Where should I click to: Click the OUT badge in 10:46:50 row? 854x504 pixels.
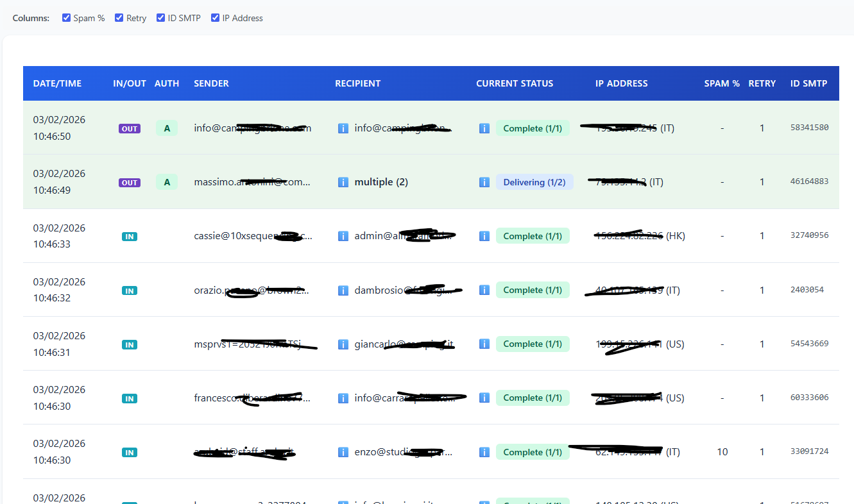pos(130,129)
